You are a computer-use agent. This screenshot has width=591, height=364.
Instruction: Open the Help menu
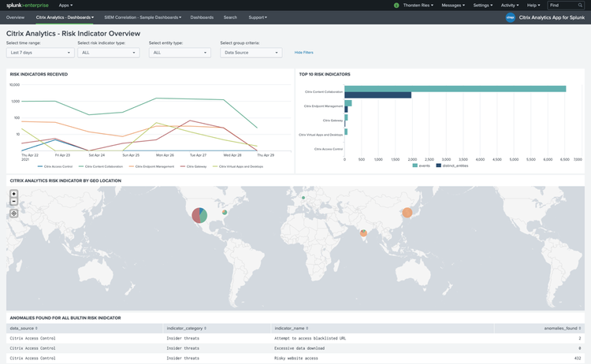point(533,6)
